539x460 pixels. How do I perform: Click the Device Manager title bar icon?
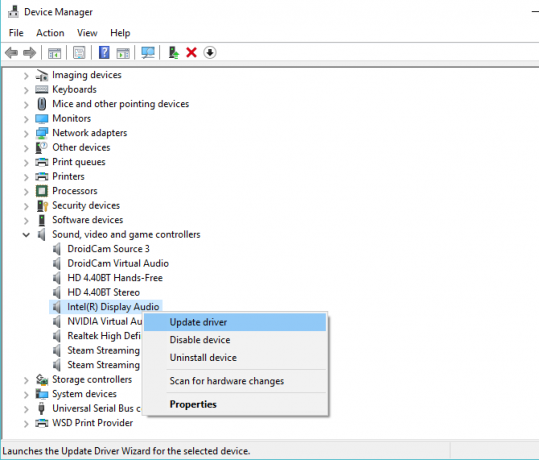click(13, 12)
